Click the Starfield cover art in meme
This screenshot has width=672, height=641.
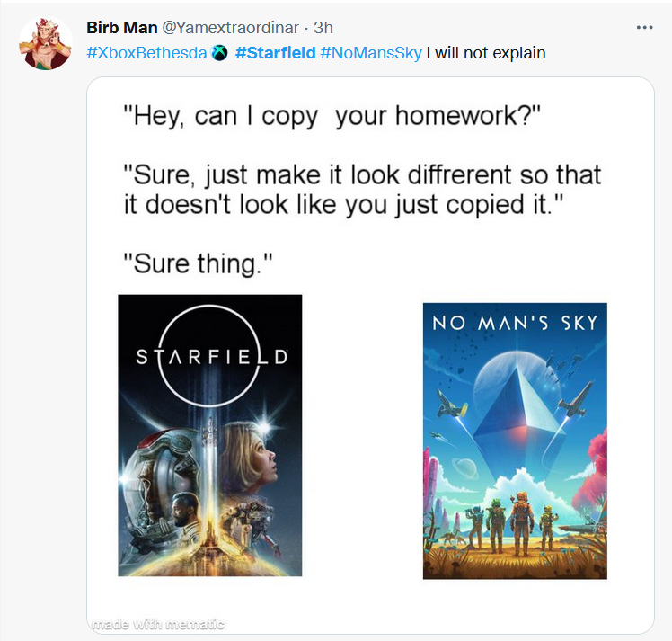pos(210,435)
